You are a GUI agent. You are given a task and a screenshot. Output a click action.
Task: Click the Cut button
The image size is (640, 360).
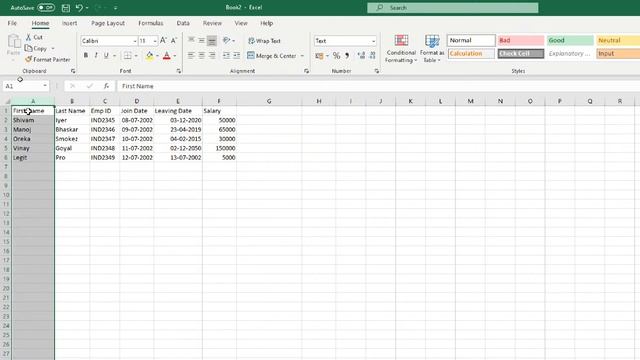(34, 37)
